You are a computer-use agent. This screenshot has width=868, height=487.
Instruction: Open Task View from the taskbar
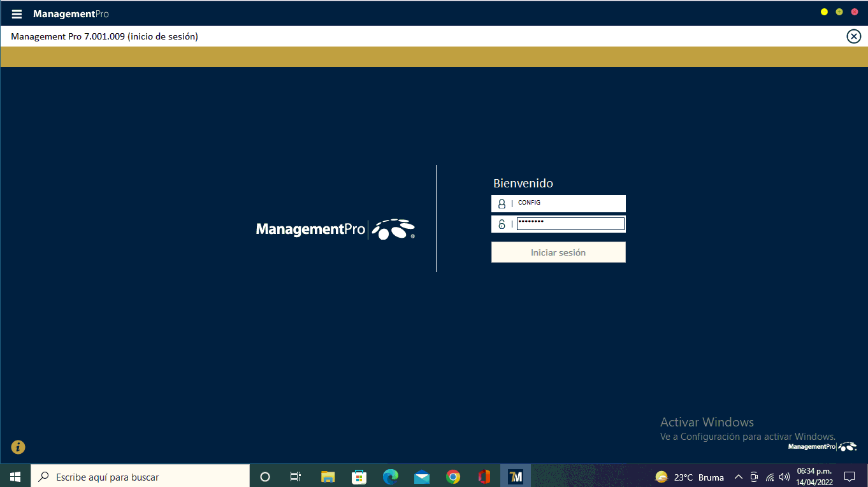(x=296, y=477)
